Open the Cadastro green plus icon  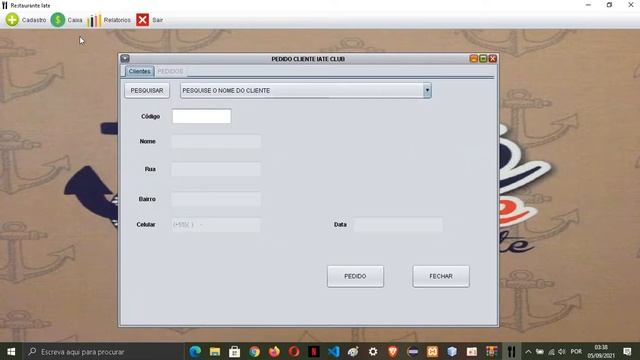(12, 20)
